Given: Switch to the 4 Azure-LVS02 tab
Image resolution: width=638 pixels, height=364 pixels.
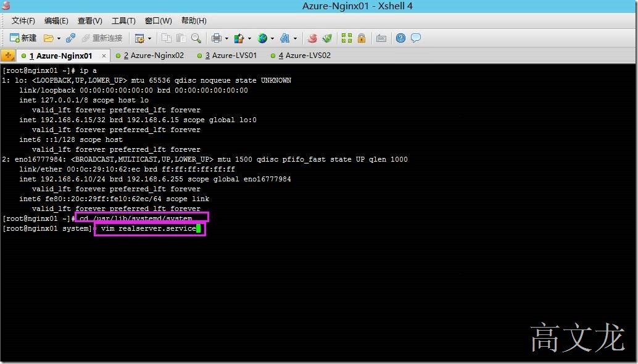Looking at the screenshot, I should pos(300,56).
